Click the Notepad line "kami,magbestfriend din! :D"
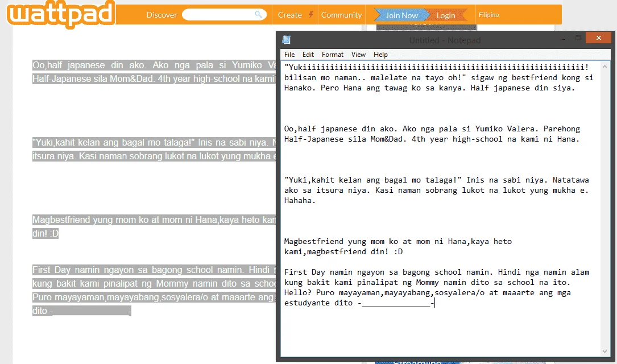Screen dimensions: 617x364 tap(343, 251)
